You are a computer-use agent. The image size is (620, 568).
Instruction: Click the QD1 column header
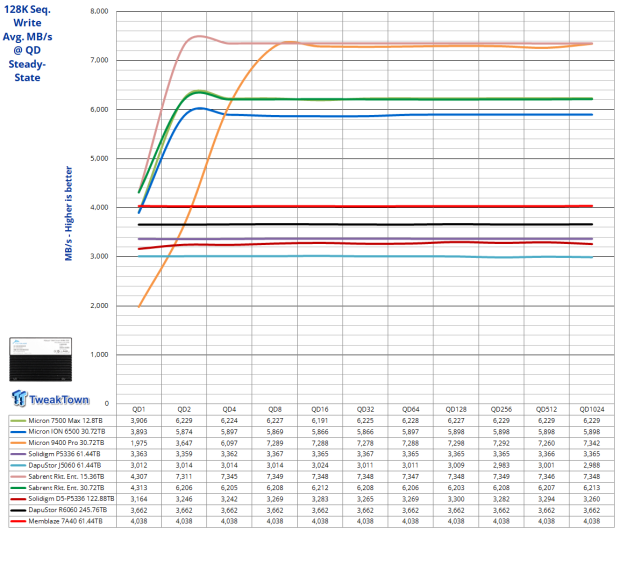tap(139, 409)
